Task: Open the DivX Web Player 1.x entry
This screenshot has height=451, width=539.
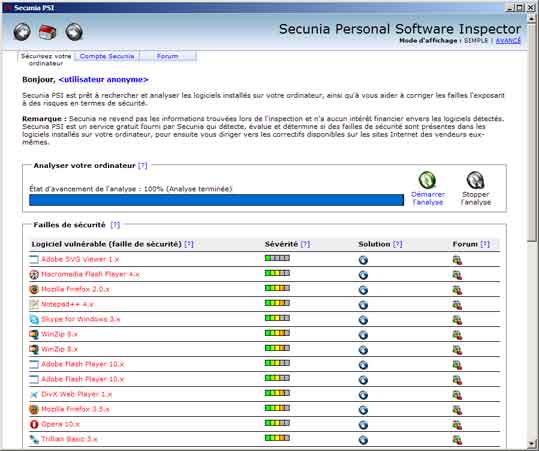Action: click(x=77, y=394)
